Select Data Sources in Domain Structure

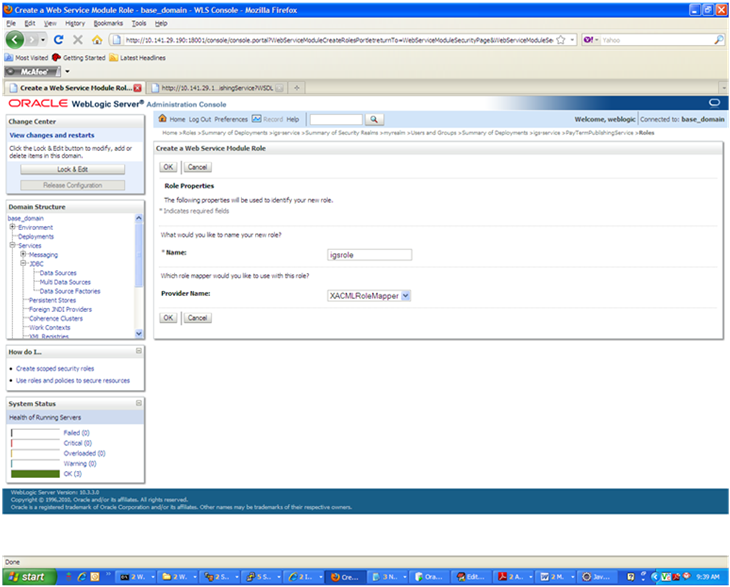coord(58,273)
